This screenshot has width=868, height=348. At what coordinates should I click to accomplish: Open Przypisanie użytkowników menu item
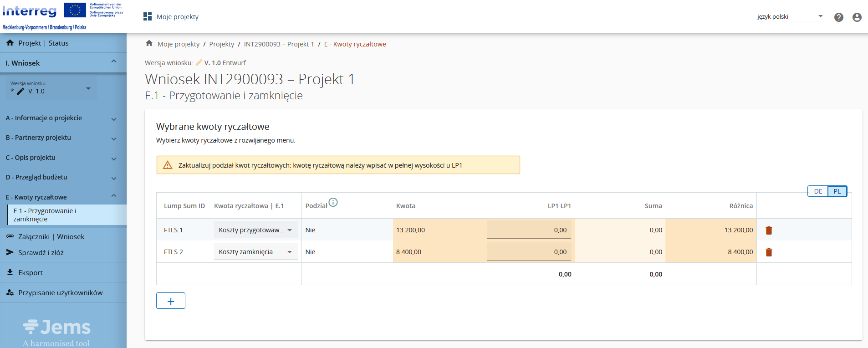60,293
